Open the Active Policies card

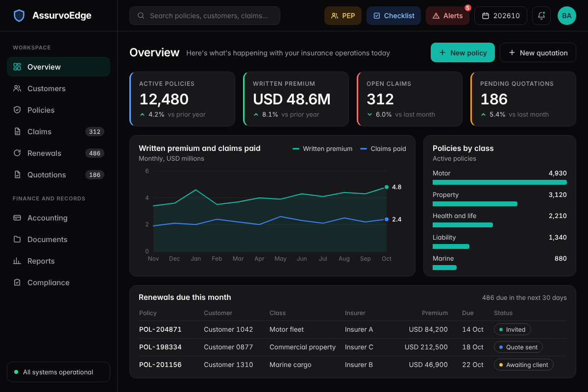point(182,99)
